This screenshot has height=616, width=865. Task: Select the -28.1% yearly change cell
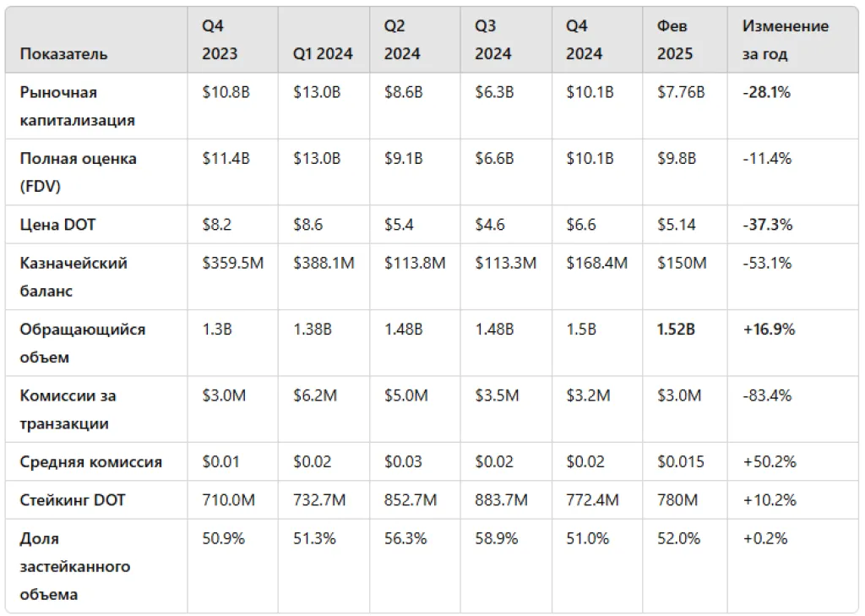click(x=766, y=92)
